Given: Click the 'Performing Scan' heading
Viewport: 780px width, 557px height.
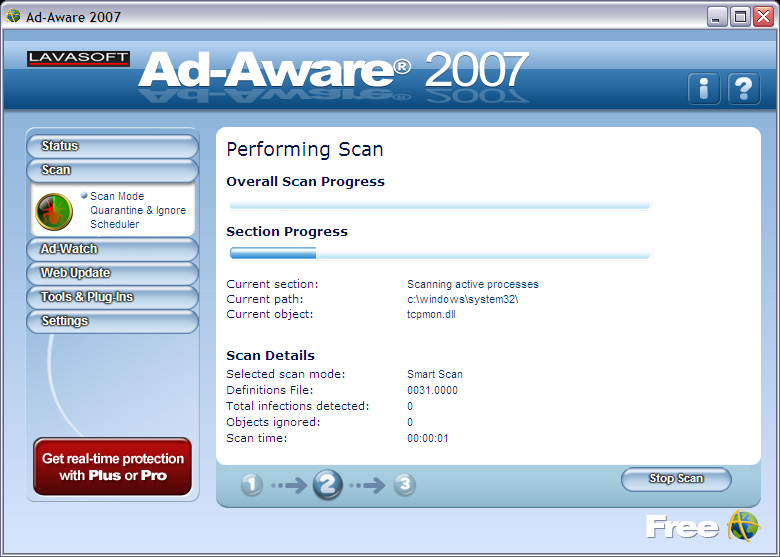Looking at the screenshot, I should pyautogui.click(x=304, y=150).
